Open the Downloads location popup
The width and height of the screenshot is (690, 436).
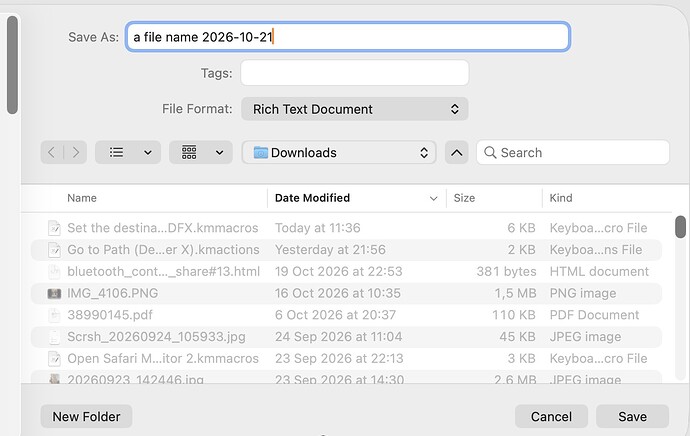[x=339, y=153]
